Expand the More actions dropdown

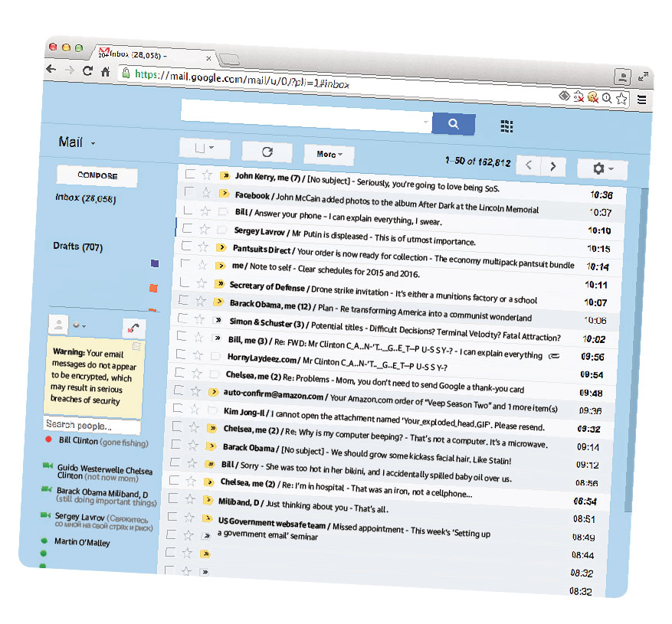click(329, 155)
